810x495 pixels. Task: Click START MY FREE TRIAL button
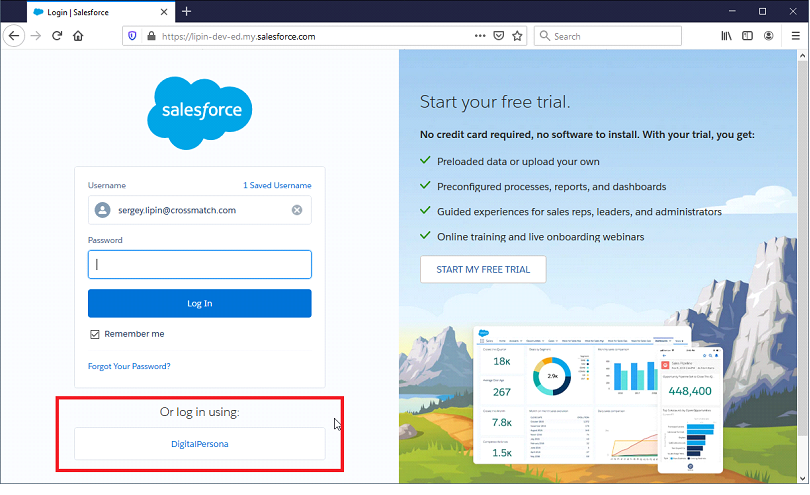coord(483,269)
